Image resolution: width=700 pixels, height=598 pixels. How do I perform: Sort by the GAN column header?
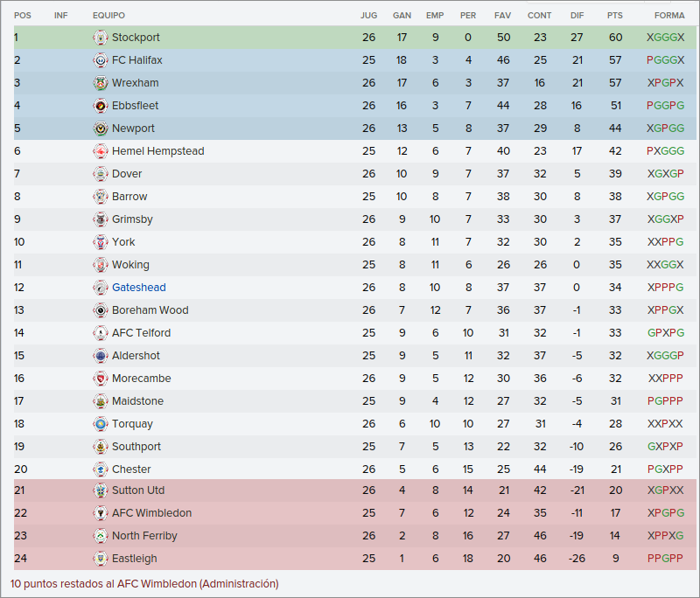402,16
